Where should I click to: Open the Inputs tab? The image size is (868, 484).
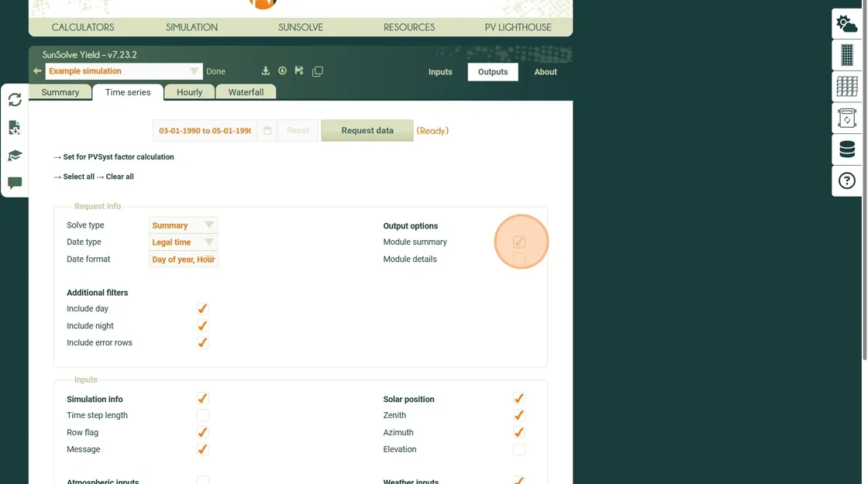(x=440, y=72)
